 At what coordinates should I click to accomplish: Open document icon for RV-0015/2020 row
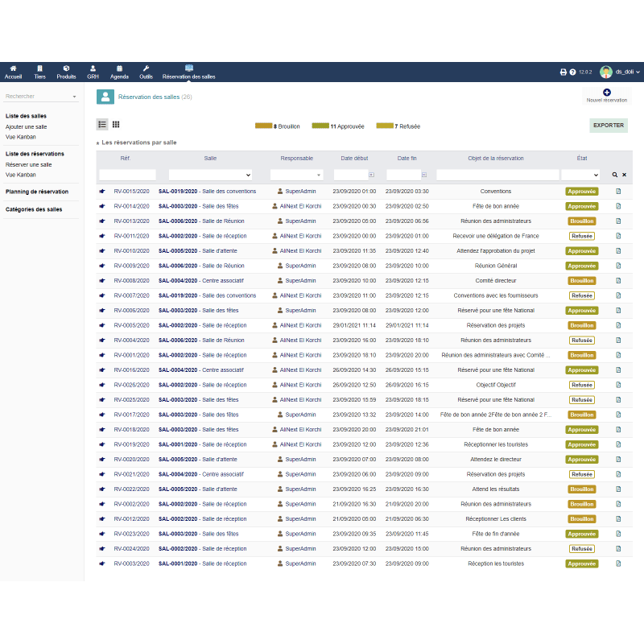pyautogui.click(x=618, y=192)
